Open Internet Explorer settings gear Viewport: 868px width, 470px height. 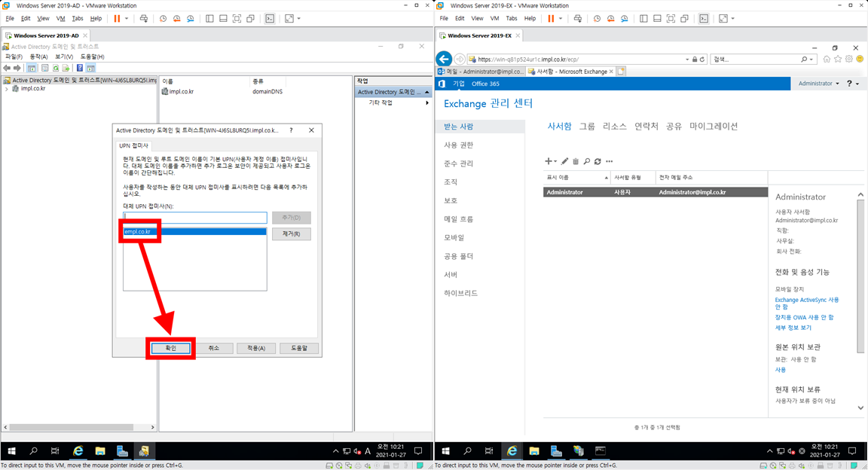(848, 59)
